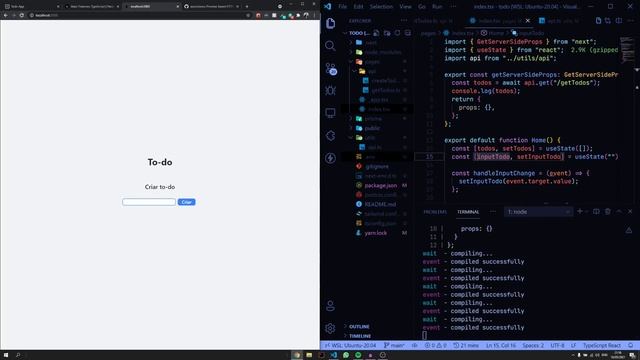
Task: Open the taskbar search magnifier
Action: 18,355
